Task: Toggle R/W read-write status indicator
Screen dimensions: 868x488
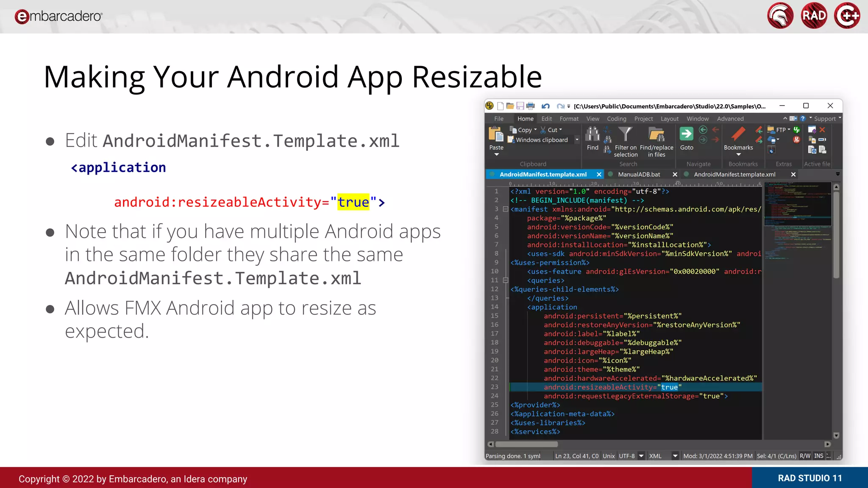Action: pos(805,456)
